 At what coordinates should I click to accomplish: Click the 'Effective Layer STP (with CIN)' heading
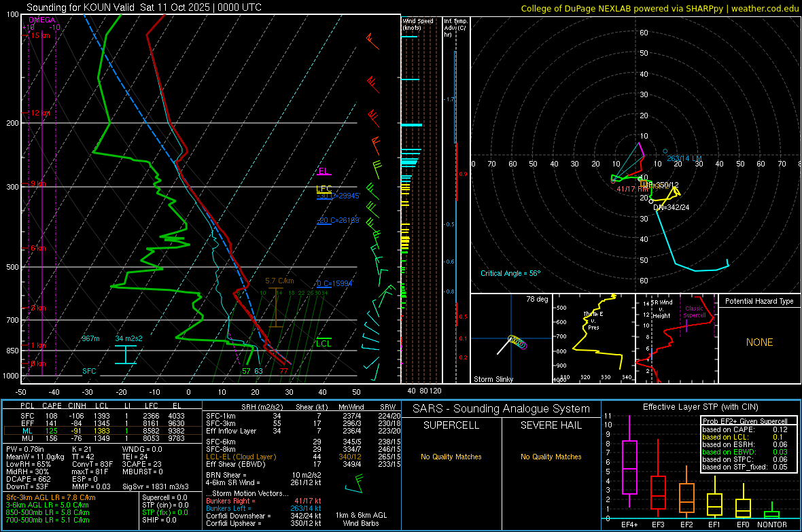(700, 407)
